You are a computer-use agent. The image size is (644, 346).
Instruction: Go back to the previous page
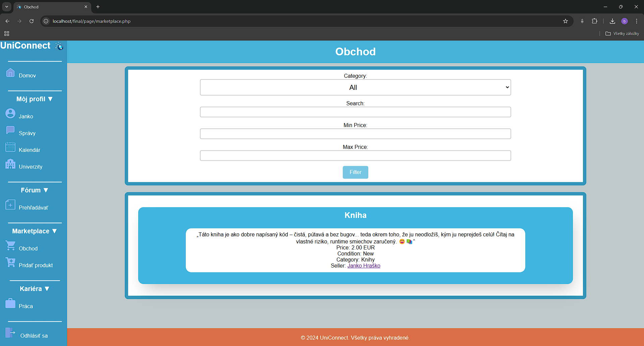(7, 21)
